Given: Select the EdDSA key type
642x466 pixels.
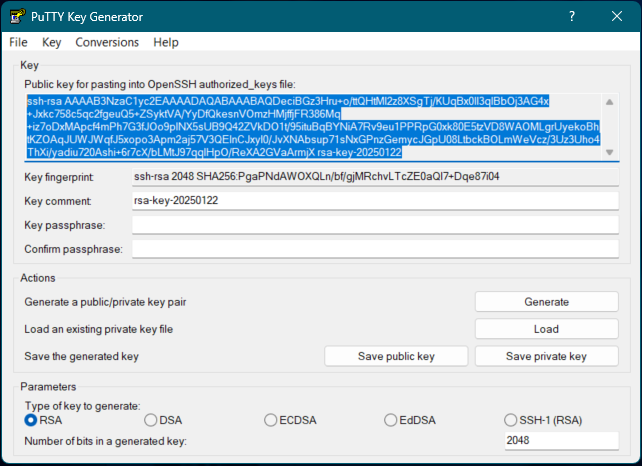Looking at the screenshot, I should (410, 420).
